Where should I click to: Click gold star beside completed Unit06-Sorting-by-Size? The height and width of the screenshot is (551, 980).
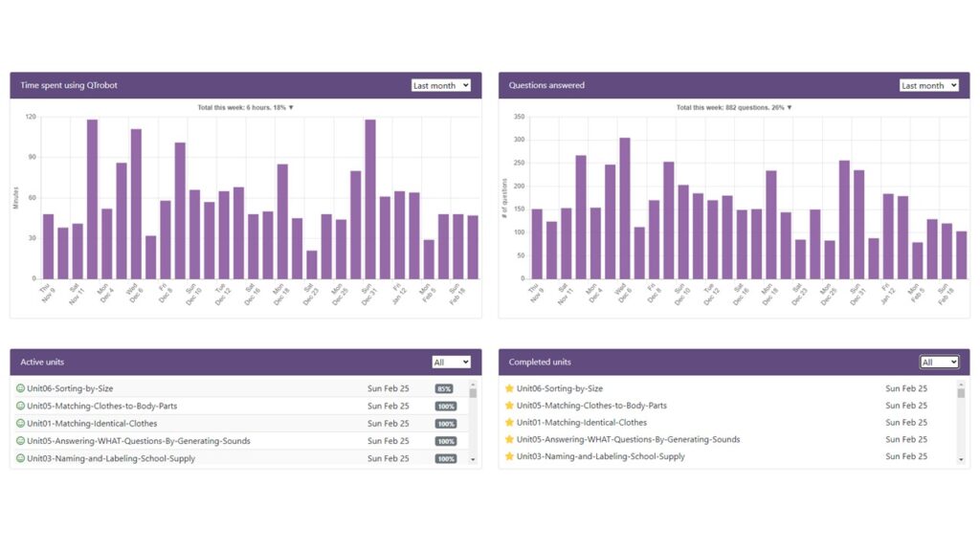[x=509, y=388]
